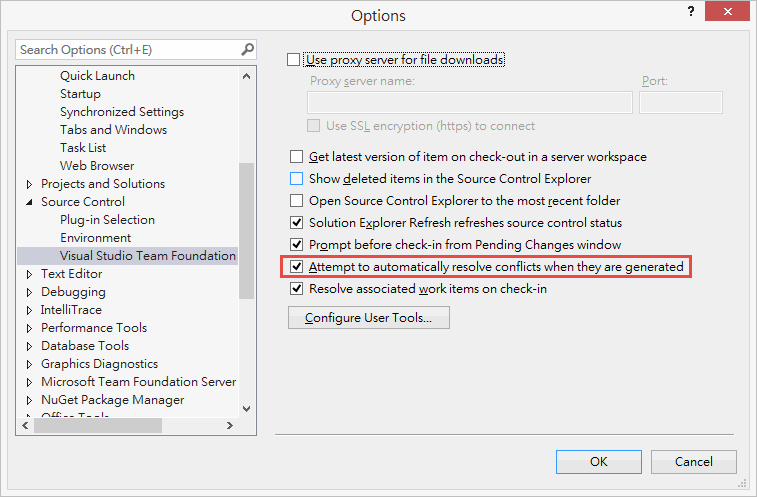Expand the NuGet Package Manager node
Image resolution: width=757 pixels, height=497 pixels.
point(29,400)
